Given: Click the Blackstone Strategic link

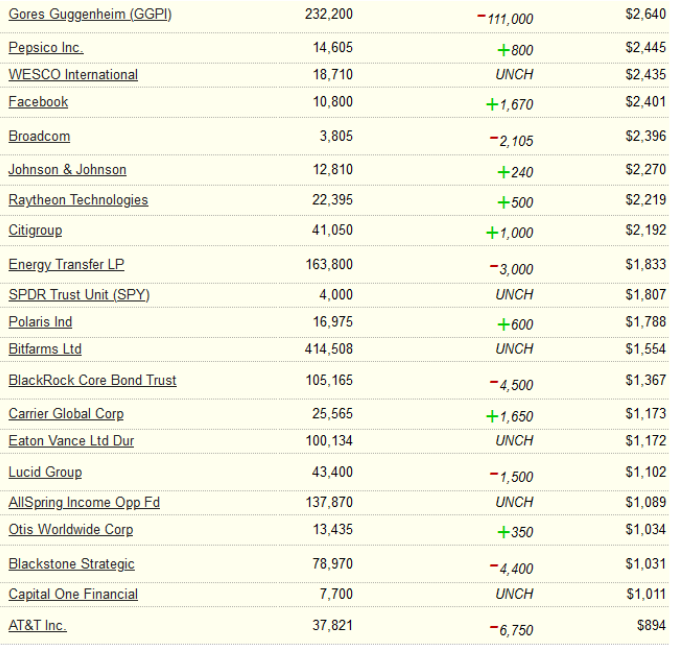Looking at the screenshot, I should click(x=71, y=564).
